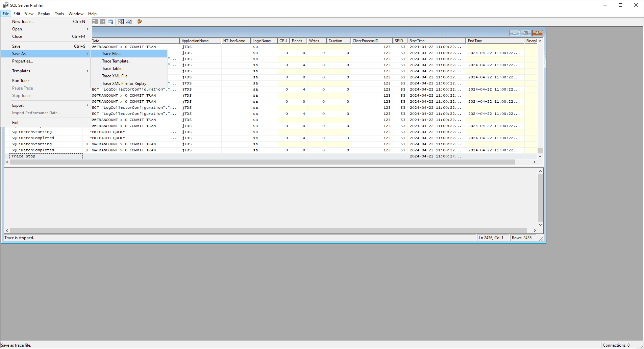This screenshot has width=644, height=349.
Task: Click trace grid horizontal scrollbar right arrow
Action: pos(535,162)
